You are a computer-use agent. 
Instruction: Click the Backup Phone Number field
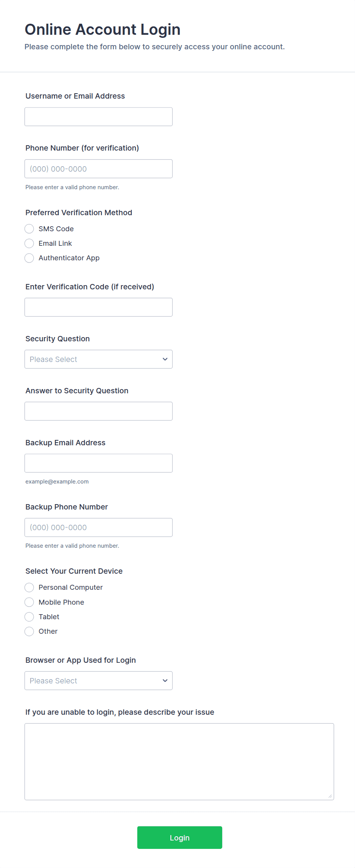click(98, 527)
